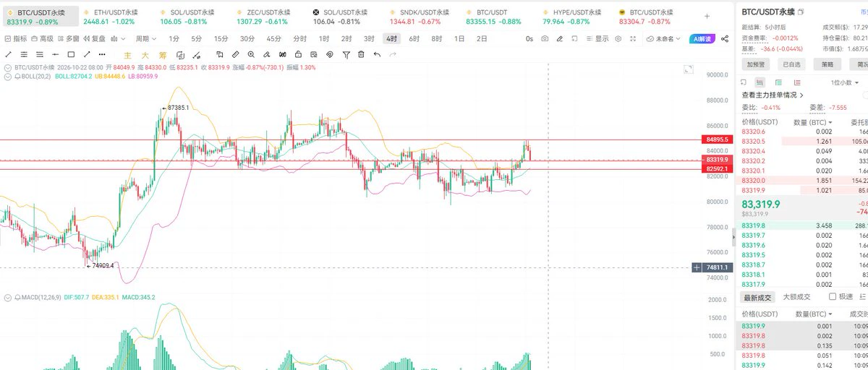Click the 策略 strategy button
Image resolution: width=868 pixels, height=370 pixels.
(x=827, y=64)
